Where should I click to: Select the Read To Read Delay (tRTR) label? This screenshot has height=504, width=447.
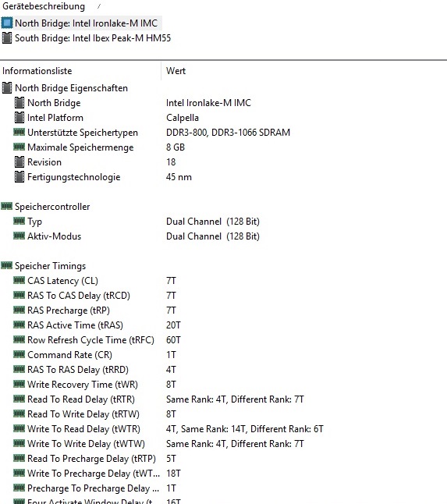(81, 399)
